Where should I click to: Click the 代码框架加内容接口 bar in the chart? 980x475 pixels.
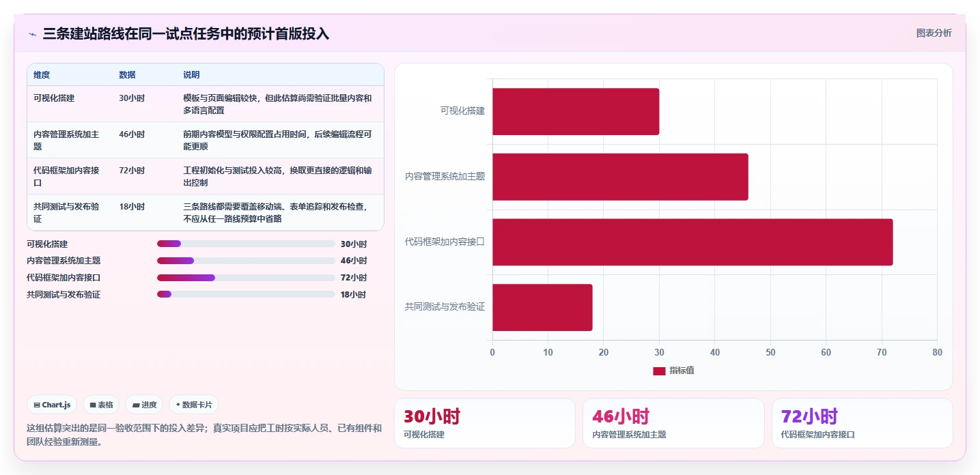(x=692, y=242)
